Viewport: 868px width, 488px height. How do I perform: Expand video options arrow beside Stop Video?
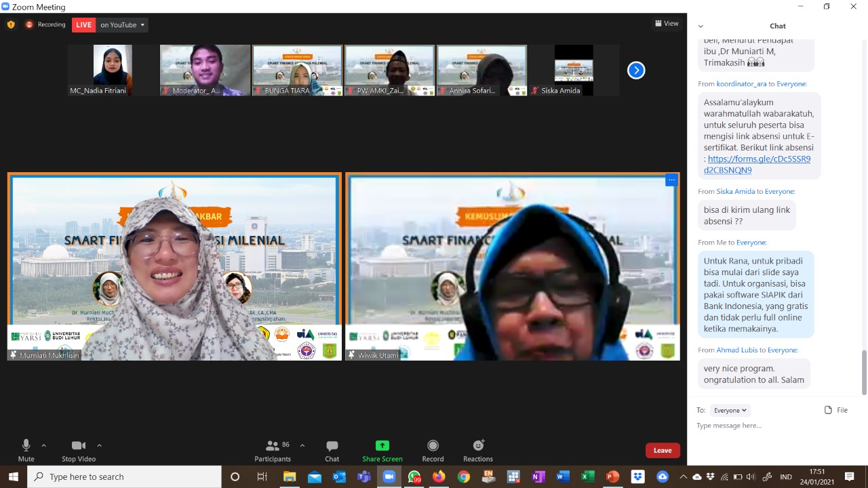[x=99, y=445]
